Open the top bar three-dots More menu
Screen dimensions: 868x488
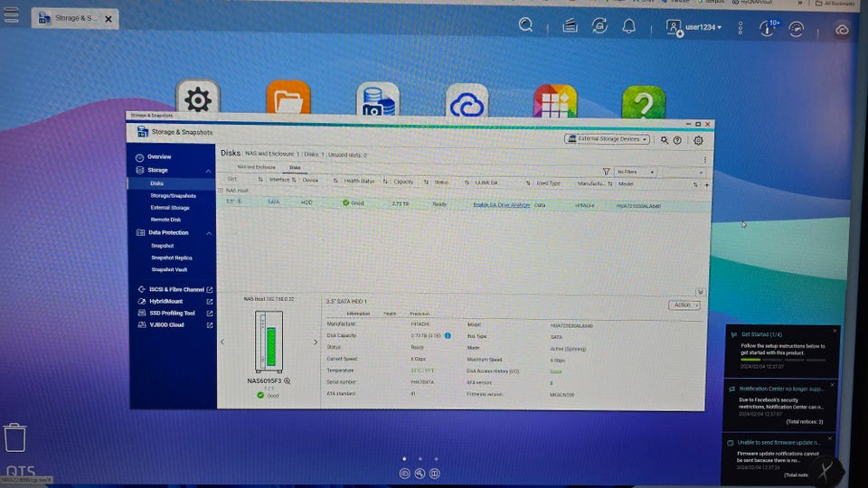(741, 28)
